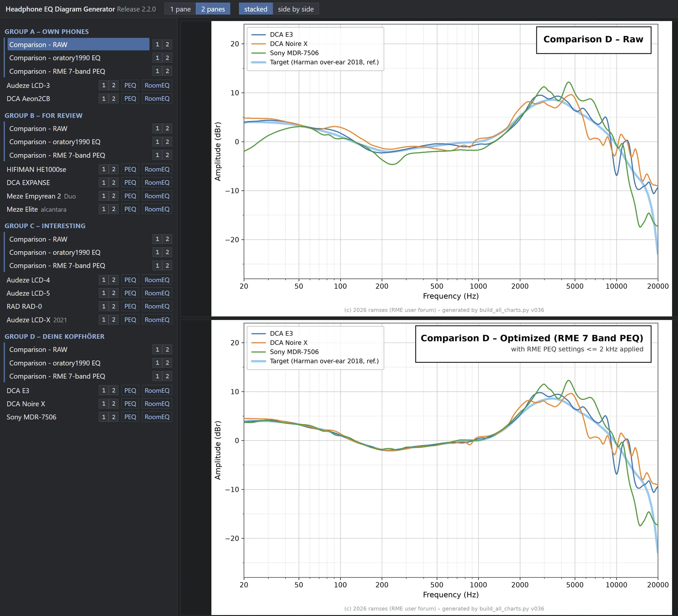Open Group A Comparison - oratory1990 EQ
This screenshot has width=678, height=616.
(78, 58)
